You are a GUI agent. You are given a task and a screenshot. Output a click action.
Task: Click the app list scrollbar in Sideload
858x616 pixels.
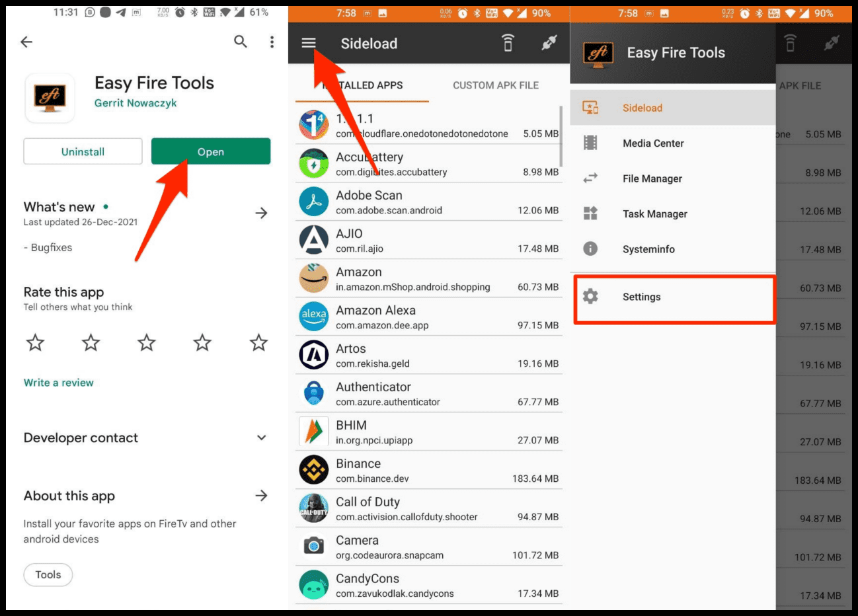coord(561,135)
